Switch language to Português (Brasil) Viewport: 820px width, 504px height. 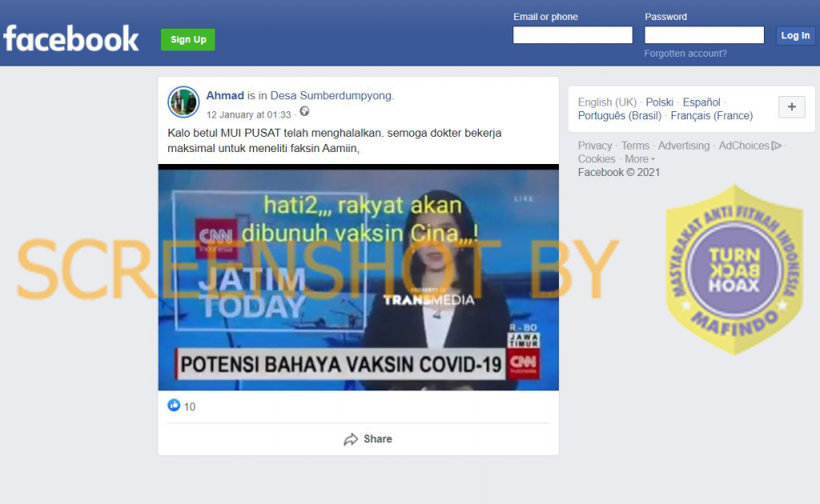pyautogui.click(x=620, y=116)
